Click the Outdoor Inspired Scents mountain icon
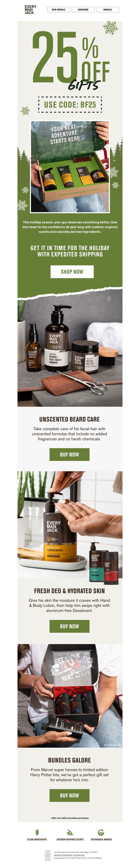This screenshot has height=868, width=140. (x=70, y=832)
